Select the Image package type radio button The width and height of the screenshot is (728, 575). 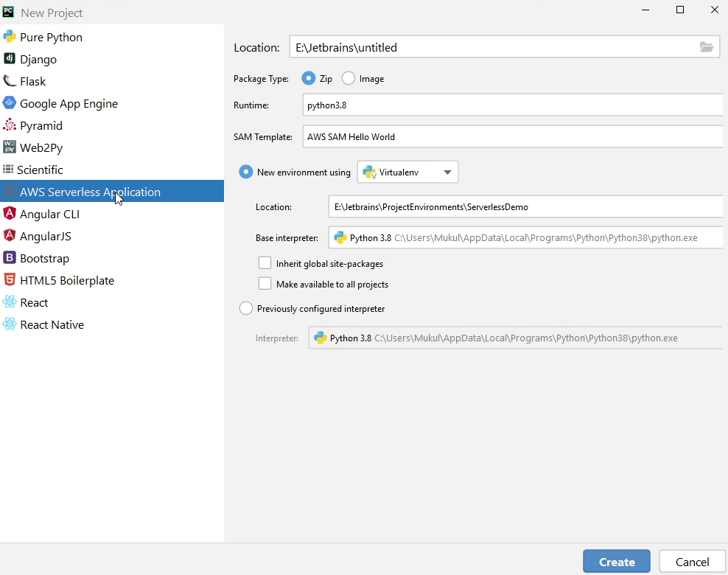[349, 79]
